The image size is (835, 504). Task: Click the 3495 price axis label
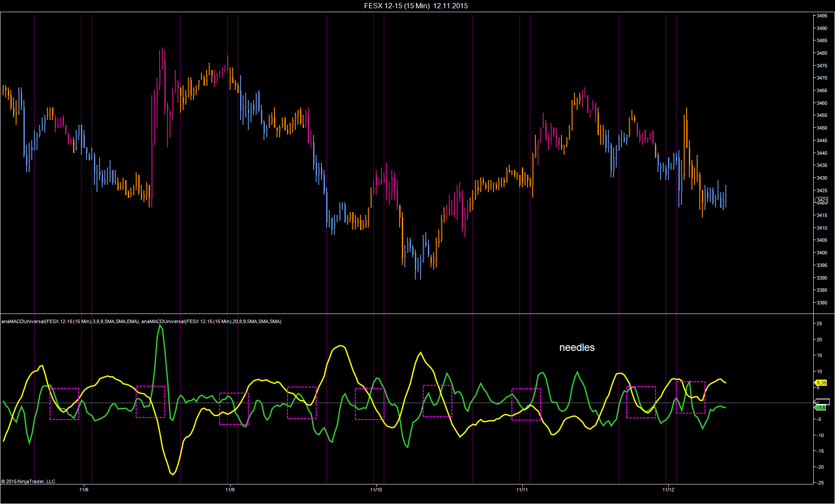[822, 16]
